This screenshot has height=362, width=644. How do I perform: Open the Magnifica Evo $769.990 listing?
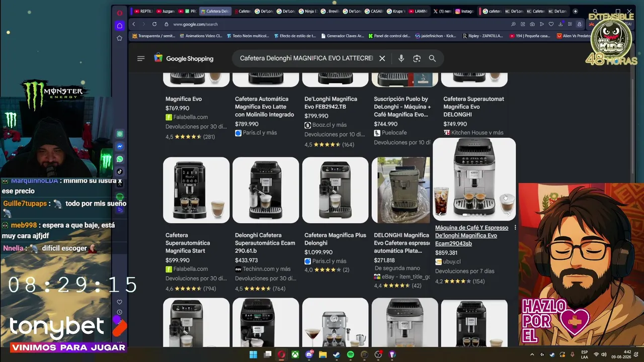click(x=184, y=99)
